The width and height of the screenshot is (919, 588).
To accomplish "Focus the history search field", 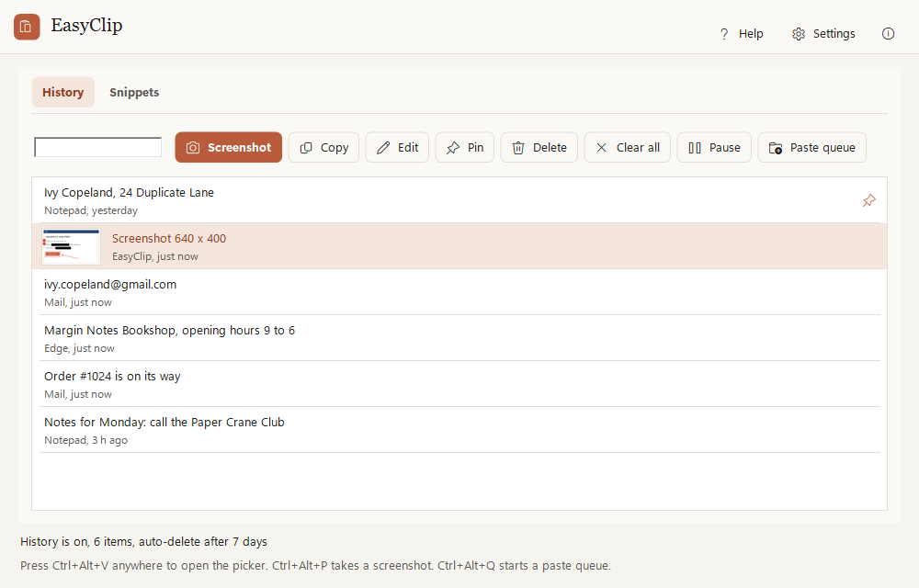I will 98,147.
